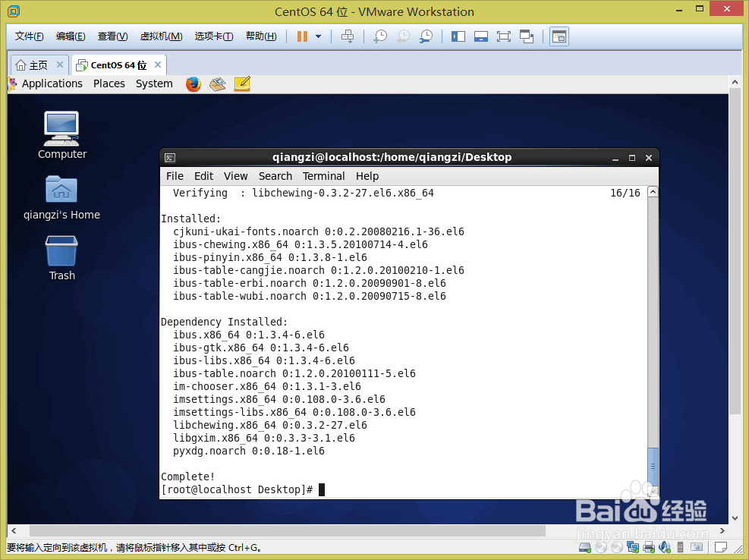Image resolution: width=749 pixels, height=560 pixels.
Task: Click VMware vertical scrollbar up arrow
Action: (x=735, y=82)
